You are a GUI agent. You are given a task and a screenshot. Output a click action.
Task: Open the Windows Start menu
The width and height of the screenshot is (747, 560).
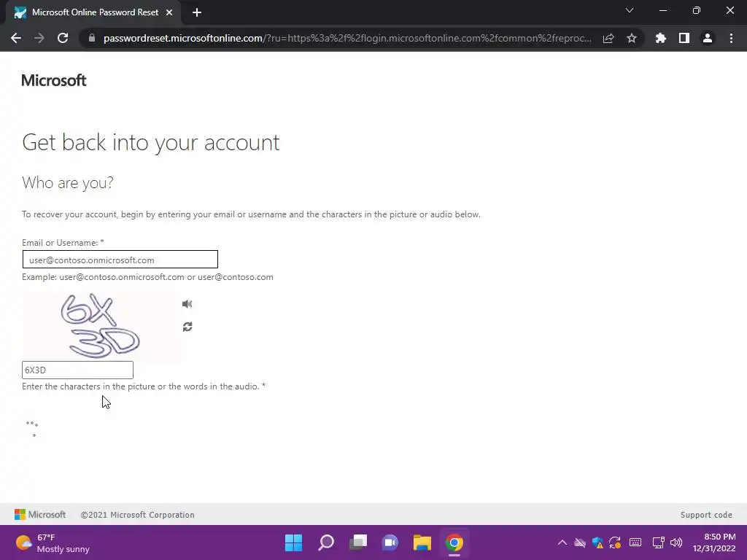tap(293, 542)
